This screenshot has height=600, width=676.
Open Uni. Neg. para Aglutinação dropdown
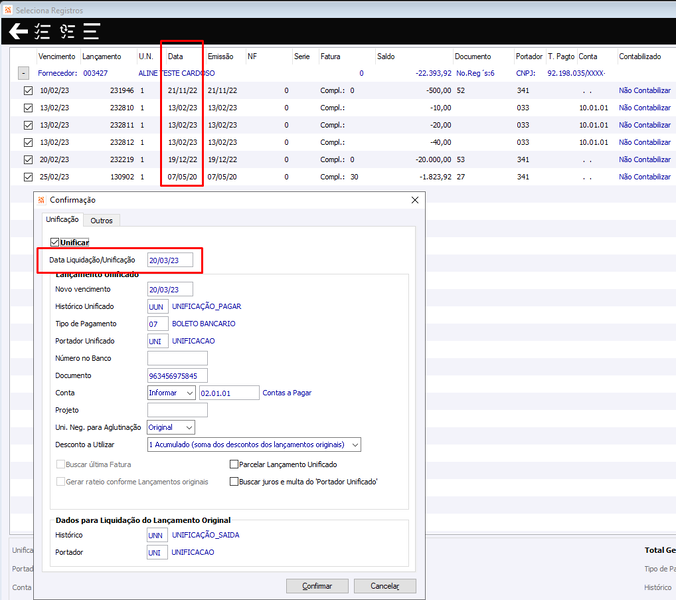[171, 427]
